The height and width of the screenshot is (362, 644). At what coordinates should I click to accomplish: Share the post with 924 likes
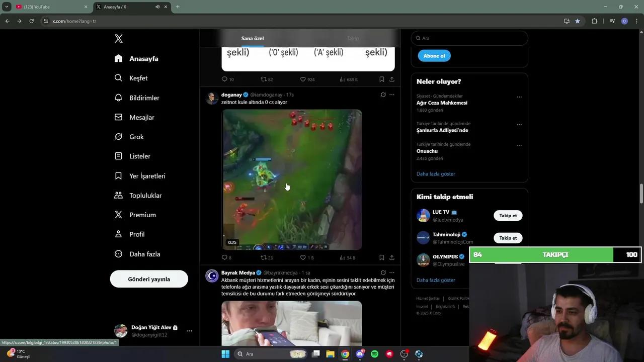pos(392,79)
